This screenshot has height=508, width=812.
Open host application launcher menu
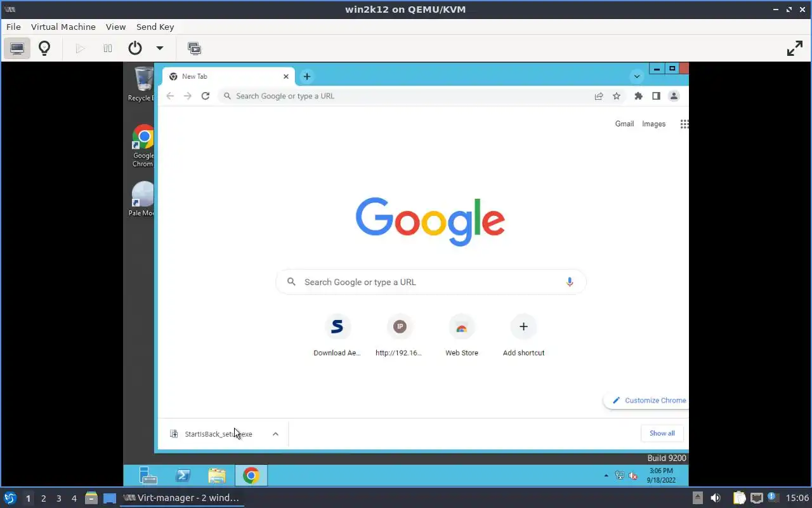[x=10, y=498]
